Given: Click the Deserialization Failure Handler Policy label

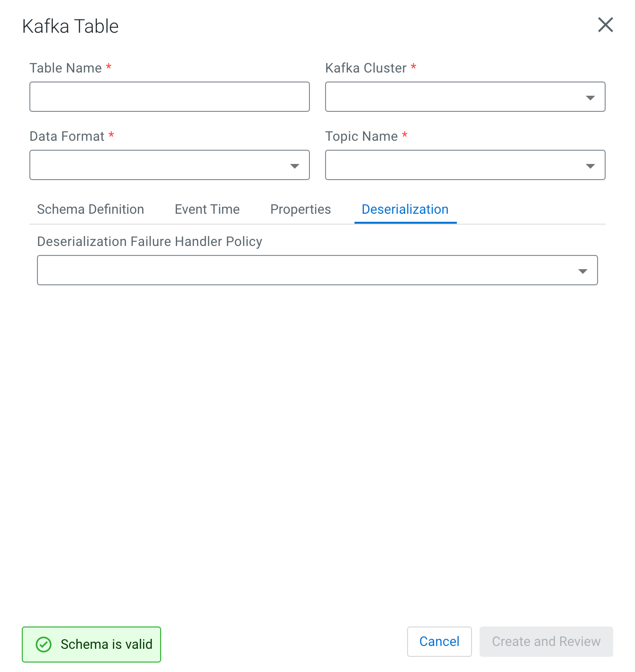Looking at the screenshot, I should click(150, 242).
